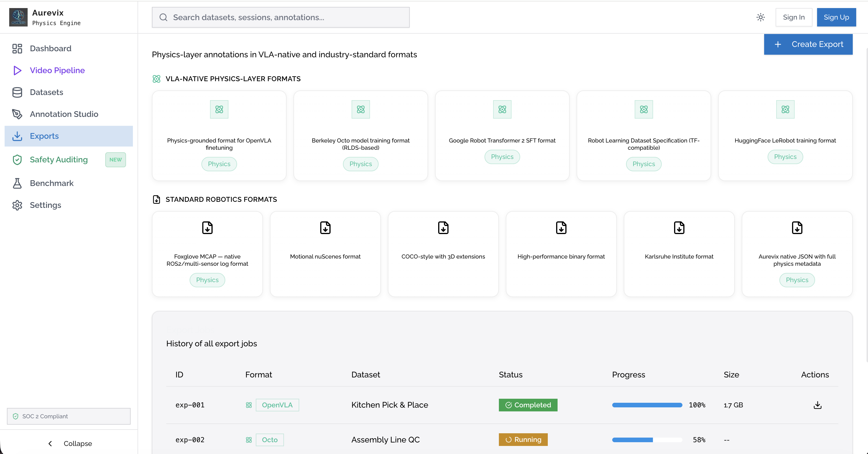Click the Sign Up button

836,17
